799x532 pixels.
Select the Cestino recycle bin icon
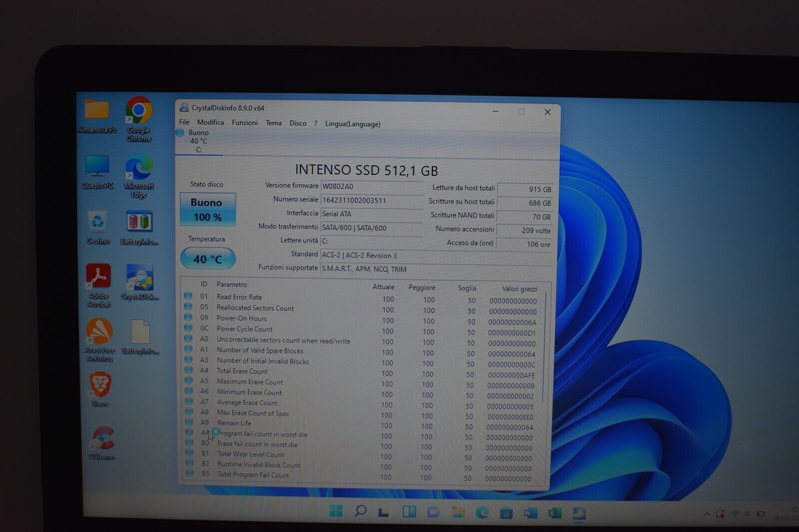click(98, 228)
